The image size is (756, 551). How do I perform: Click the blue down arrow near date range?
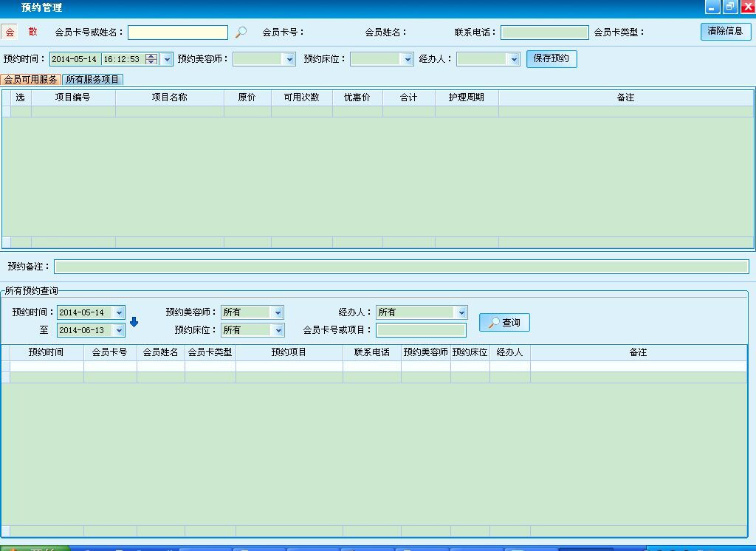click(134, 322)
